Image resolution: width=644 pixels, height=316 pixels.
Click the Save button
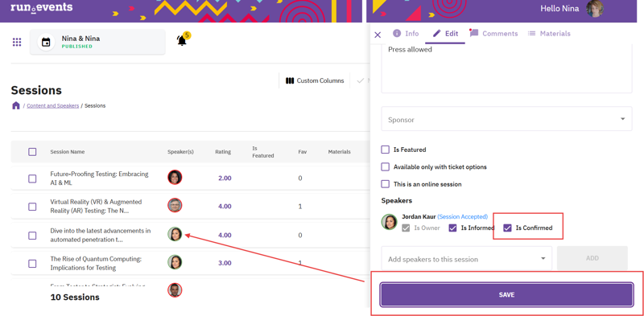pyautogui.click(x=506, y=294)
